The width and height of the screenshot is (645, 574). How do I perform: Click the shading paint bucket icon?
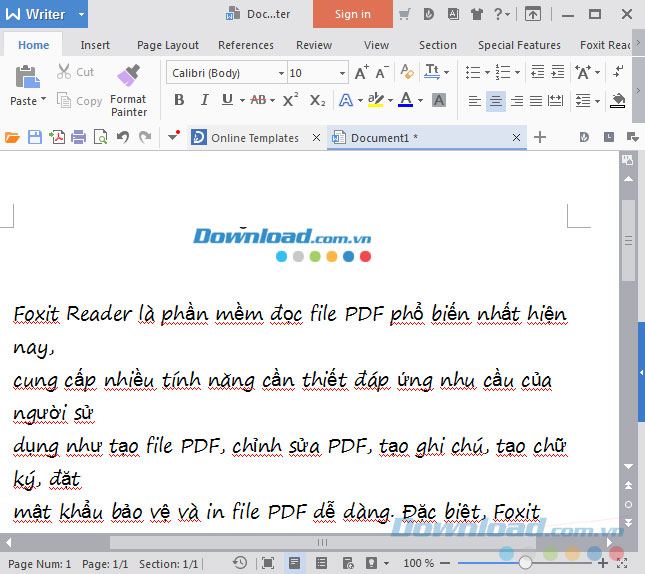(618, 100)
